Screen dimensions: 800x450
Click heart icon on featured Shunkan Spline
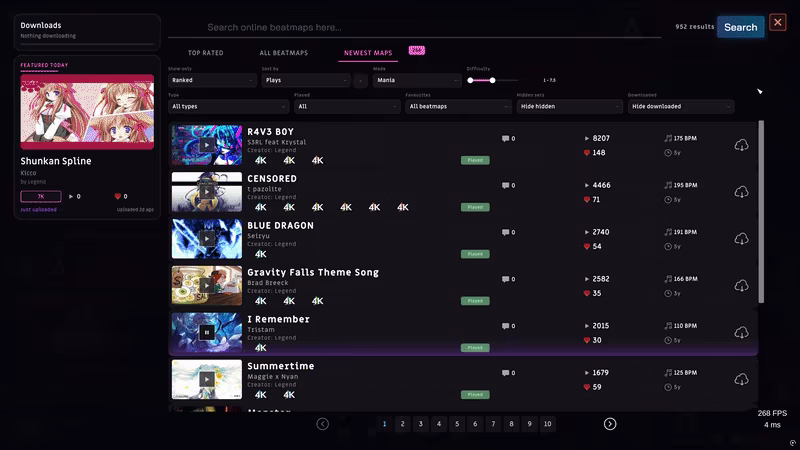118,196
